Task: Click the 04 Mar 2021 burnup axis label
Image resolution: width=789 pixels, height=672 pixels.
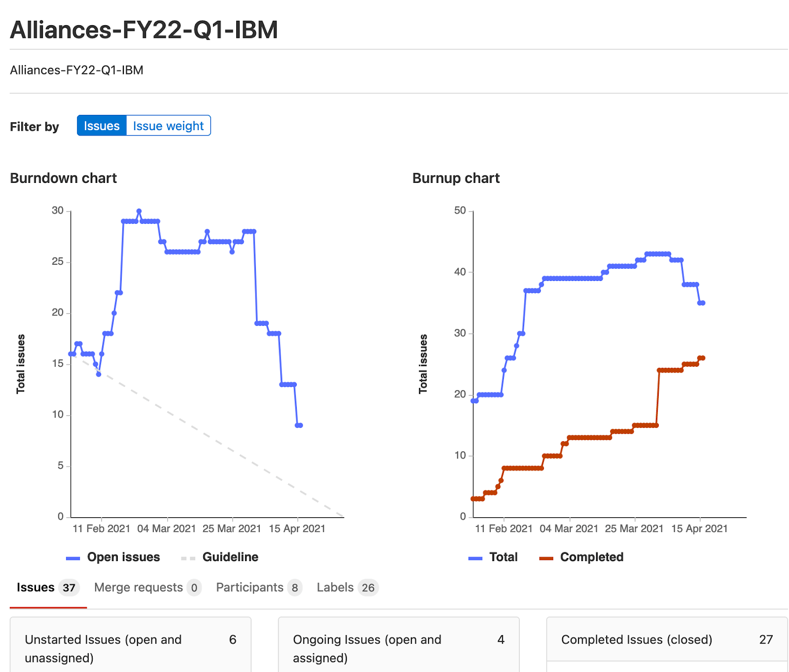Action: click(569, 529)
